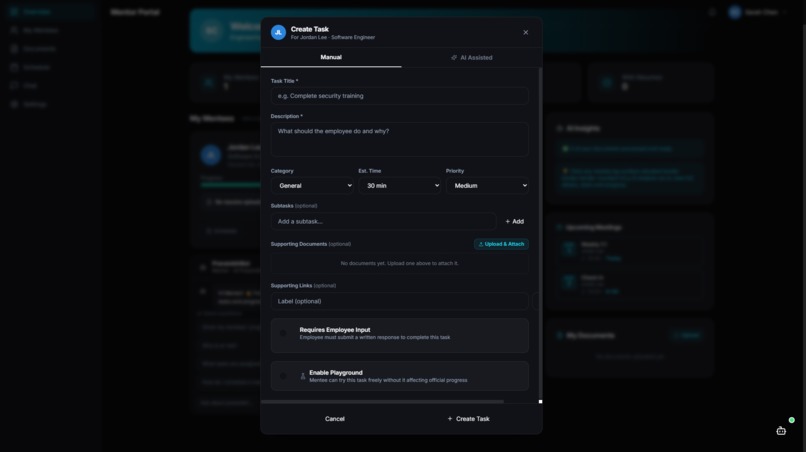
Task: Click the Supporting Links Label field
Action: pos(399,301)
